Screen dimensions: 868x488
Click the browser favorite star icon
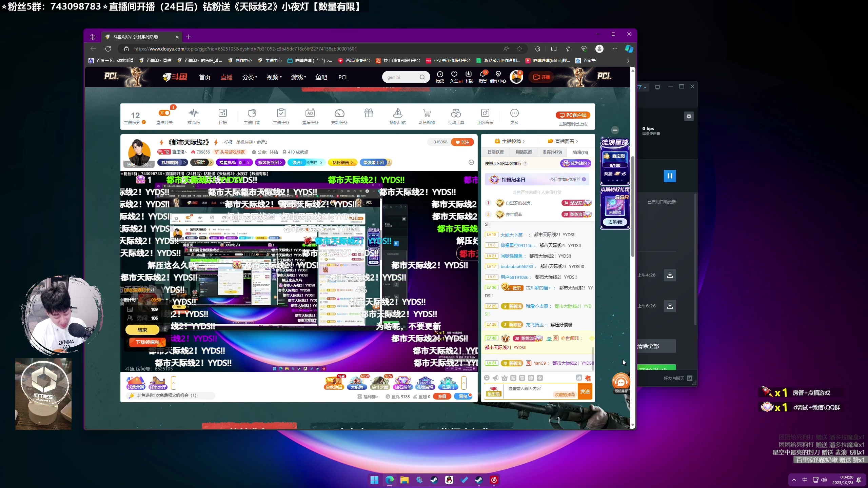tap(519, 49)
